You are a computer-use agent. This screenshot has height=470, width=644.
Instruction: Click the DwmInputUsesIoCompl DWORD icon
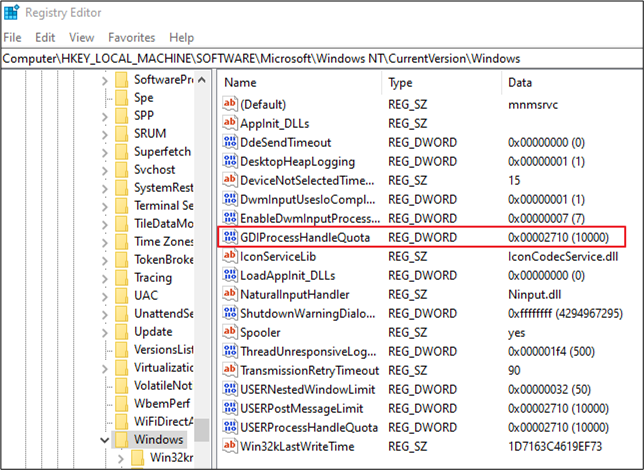[230, 199]
